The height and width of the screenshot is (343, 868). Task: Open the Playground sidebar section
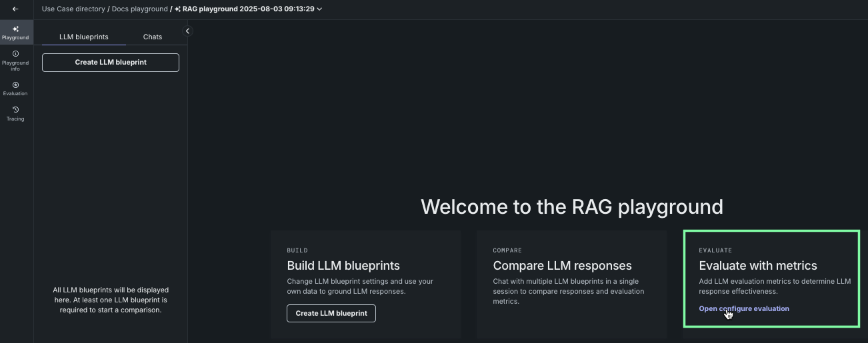[15, 33]
